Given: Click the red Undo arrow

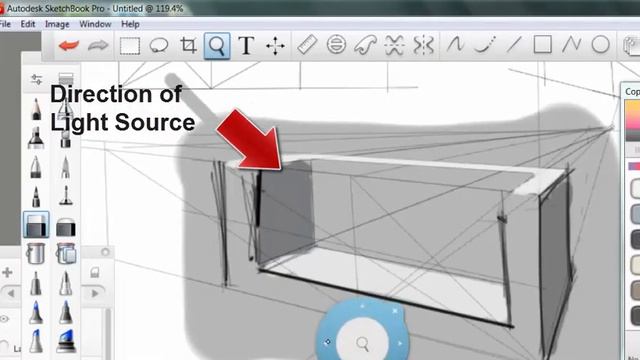Looking at the screenshot, I should pos(69,45).
